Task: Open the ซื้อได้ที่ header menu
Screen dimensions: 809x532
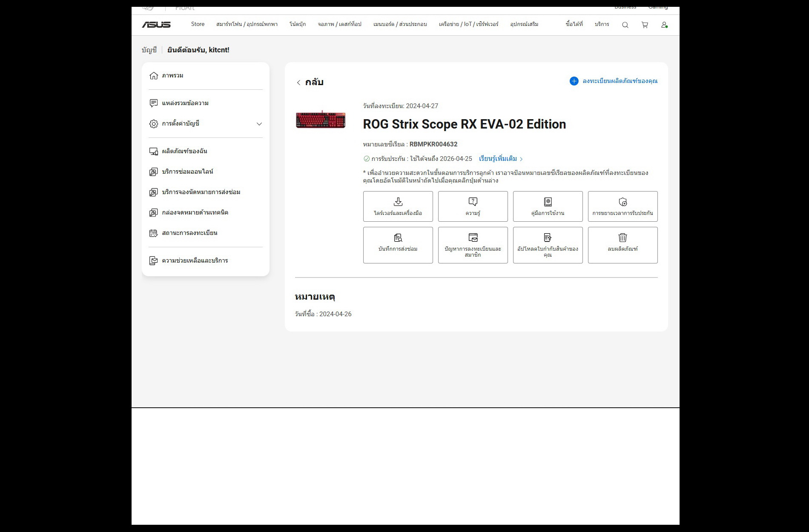Action: pyautogui.click(x=574, y=24)
